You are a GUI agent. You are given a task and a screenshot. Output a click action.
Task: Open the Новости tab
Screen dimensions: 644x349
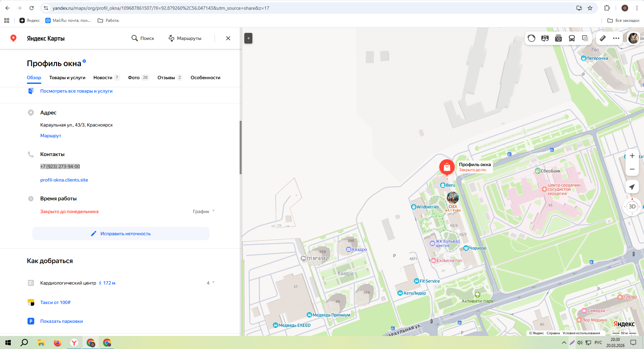(106, 78)
